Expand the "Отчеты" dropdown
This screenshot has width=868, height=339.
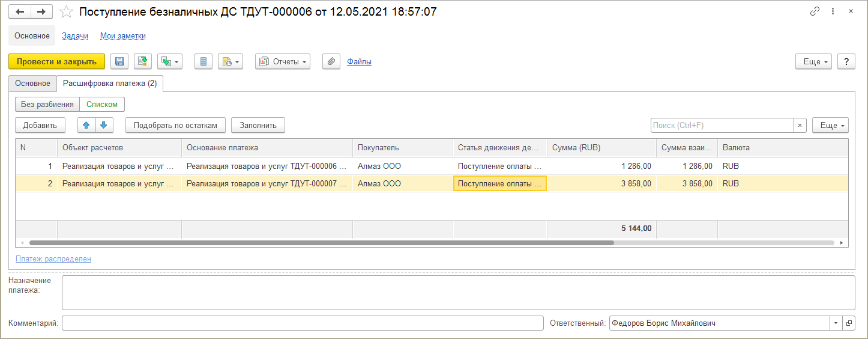[283, 61]
